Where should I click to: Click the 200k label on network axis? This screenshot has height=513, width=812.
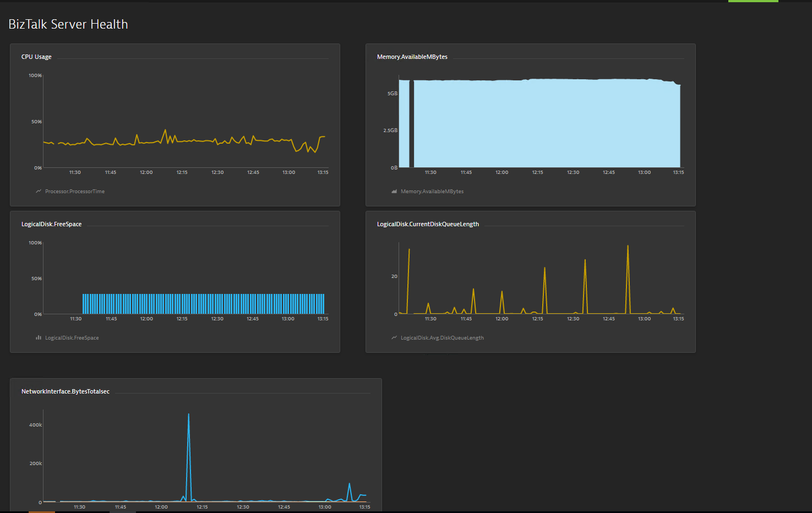(x=36, y=463)
